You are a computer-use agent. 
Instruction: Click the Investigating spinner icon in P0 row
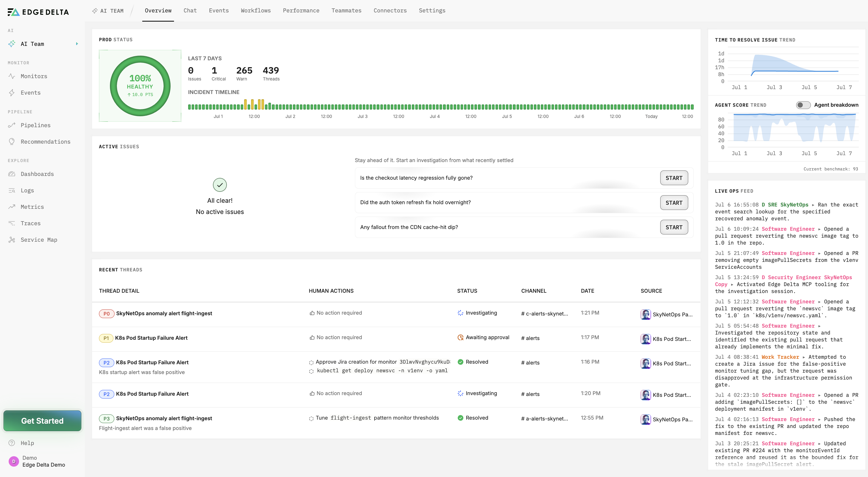point(460,313)
